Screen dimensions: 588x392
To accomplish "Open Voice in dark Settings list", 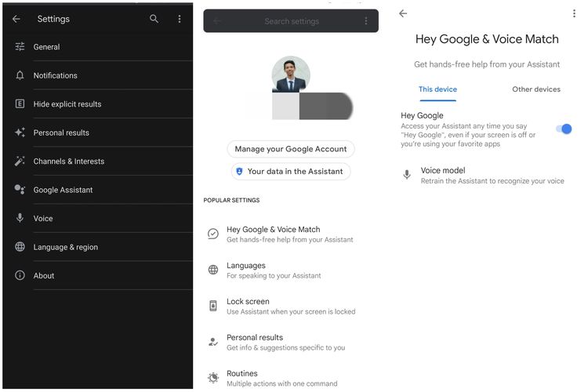I will click(98, 218).
